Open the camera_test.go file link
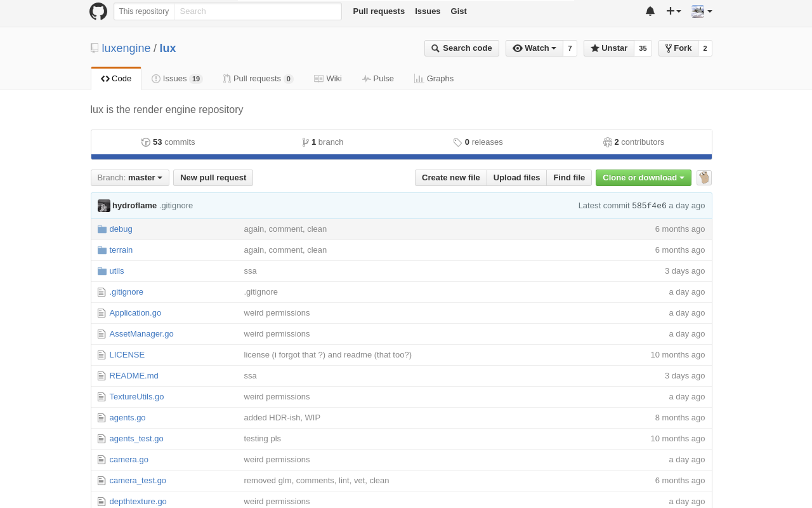Screen dimensions: 812x508 tap(138, 481)
